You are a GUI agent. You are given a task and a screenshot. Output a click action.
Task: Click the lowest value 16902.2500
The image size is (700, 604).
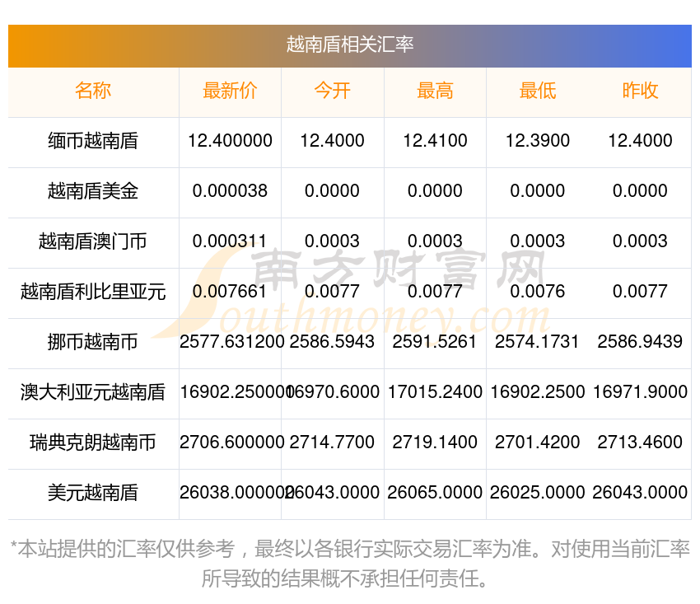(x=538, y=392)
